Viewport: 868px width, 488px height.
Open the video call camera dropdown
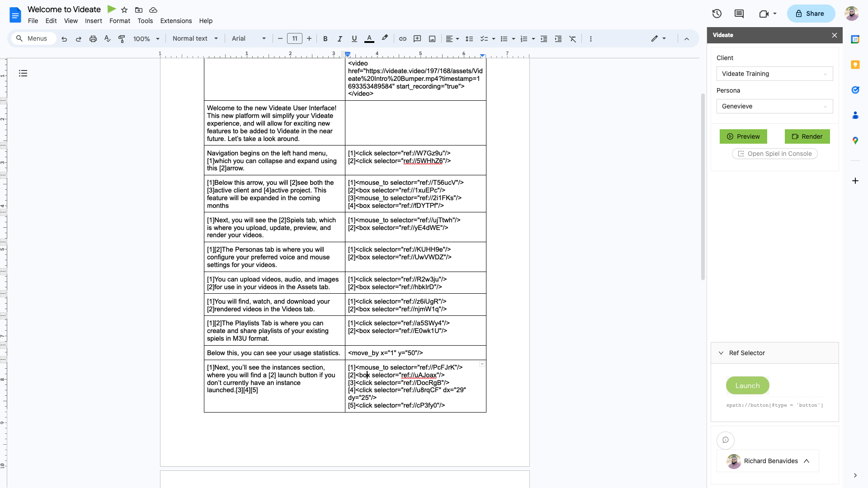point(768,14)
